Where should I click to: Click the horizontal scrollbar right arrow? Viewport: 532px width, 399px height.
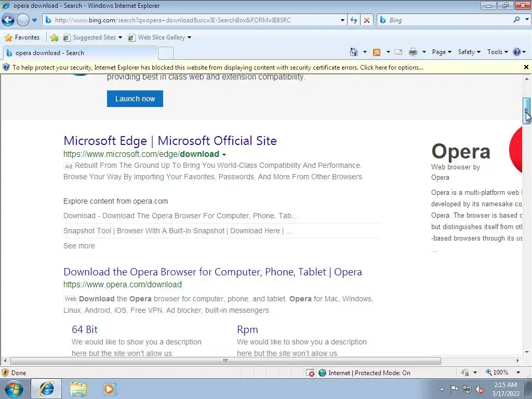pos(518,361)
